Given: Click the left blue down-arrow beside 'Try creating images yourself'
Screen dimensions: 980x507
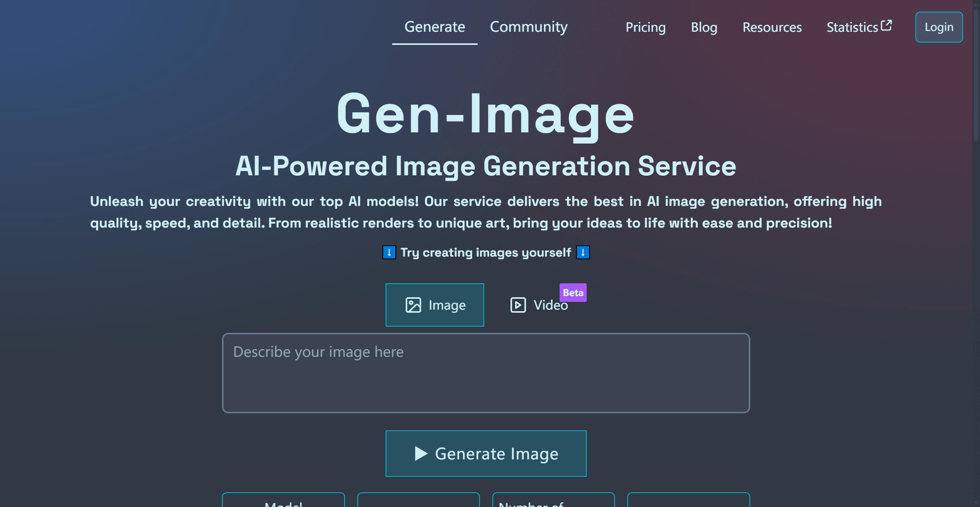Looking at the screenshot, I should [x=389, y=252].
